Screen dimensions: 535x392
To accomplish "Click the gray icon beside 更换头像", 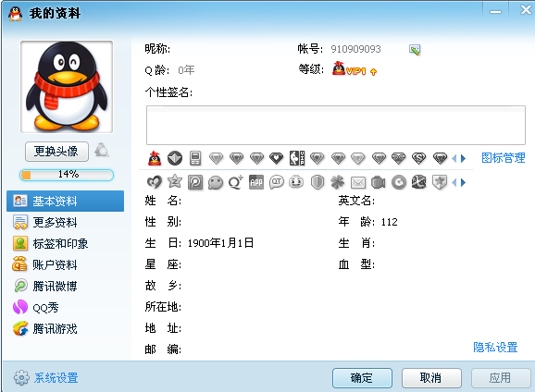I will click(102, 150).
